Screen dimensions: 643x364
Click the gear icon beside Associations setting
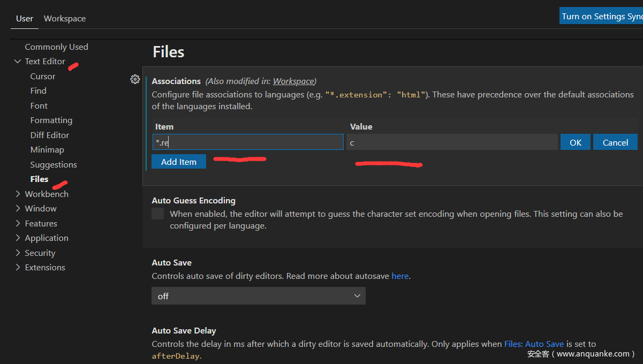135,79
